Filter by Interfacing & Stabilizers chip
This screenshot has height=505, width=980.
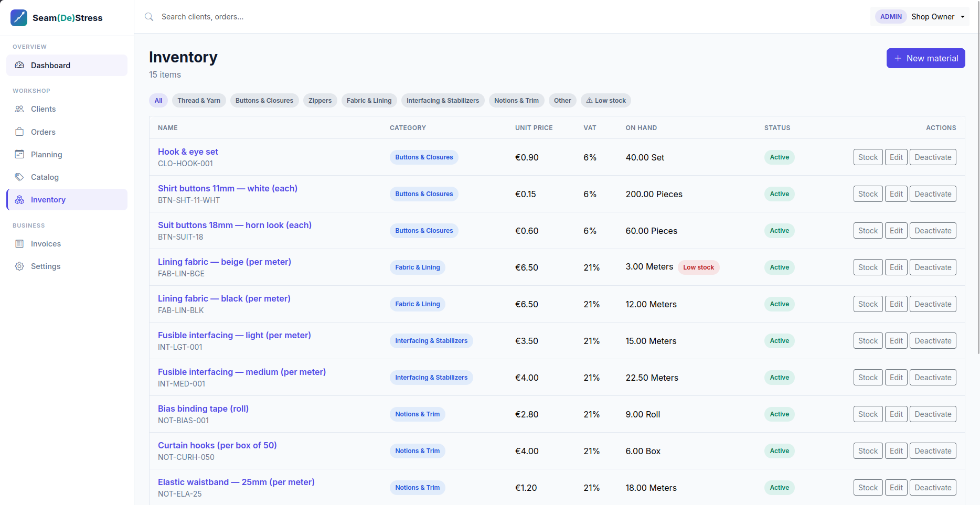click(x=443, y=101)
